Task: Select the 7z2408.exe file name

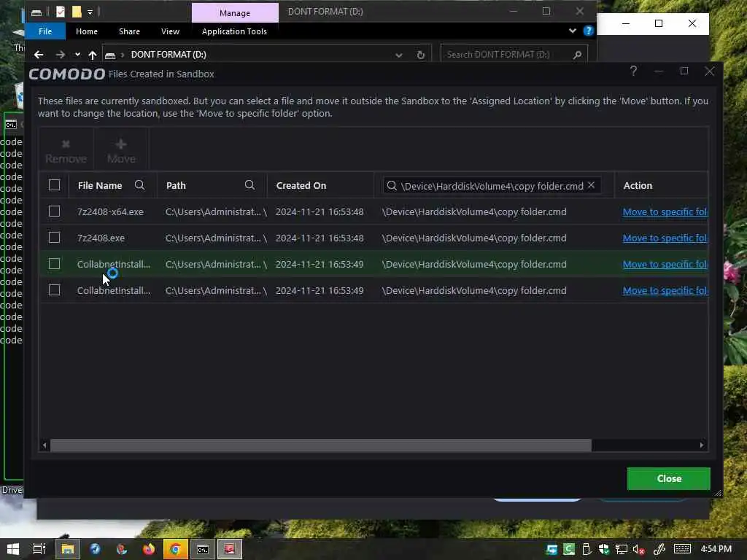Action: pyautogui.click(x=101, y=238)
